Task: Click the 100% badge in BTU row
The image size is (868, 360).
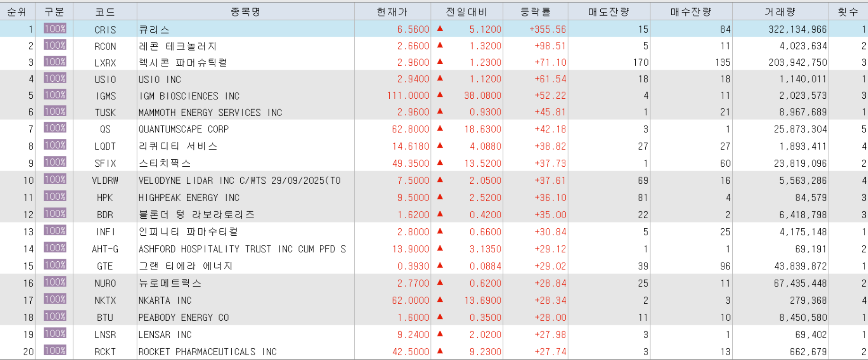Action: click(55, 317)
